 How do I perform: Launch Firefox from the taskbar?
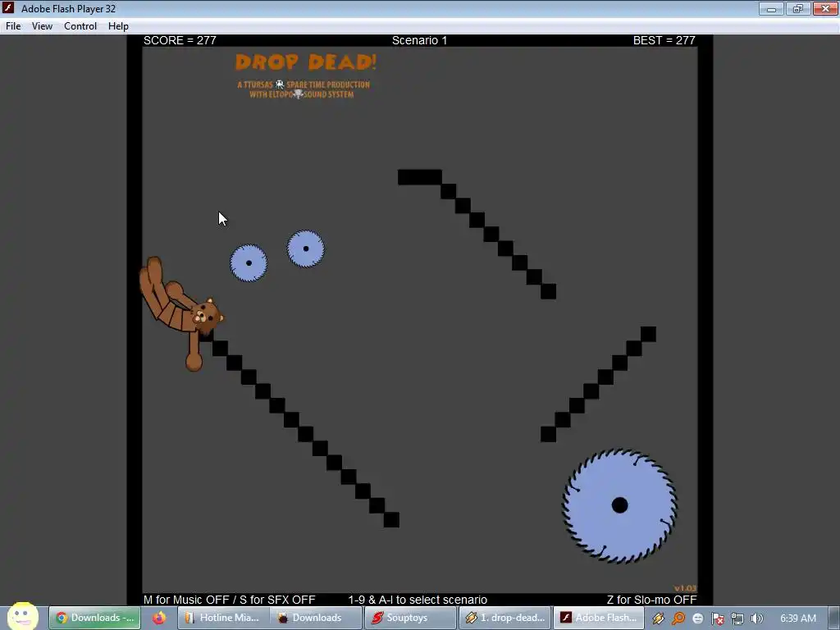(158, 618)
